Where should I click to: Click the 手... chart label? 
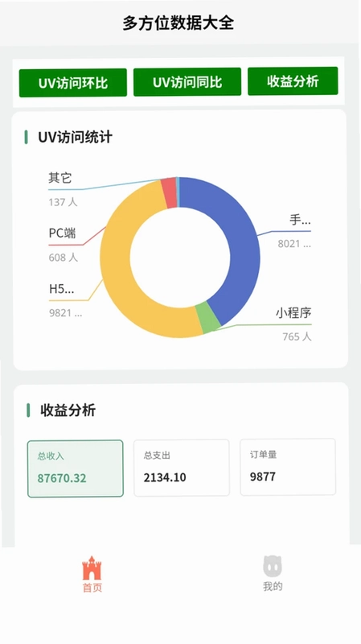click(x=300, y=220)
